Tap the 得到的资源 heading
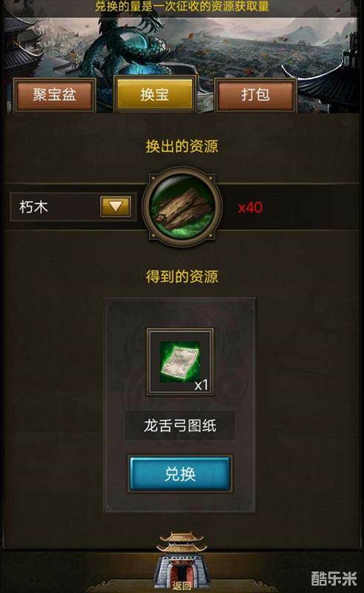Image resolution: width=364 pixels, height=593 pixels. click(x=182, y=276)
